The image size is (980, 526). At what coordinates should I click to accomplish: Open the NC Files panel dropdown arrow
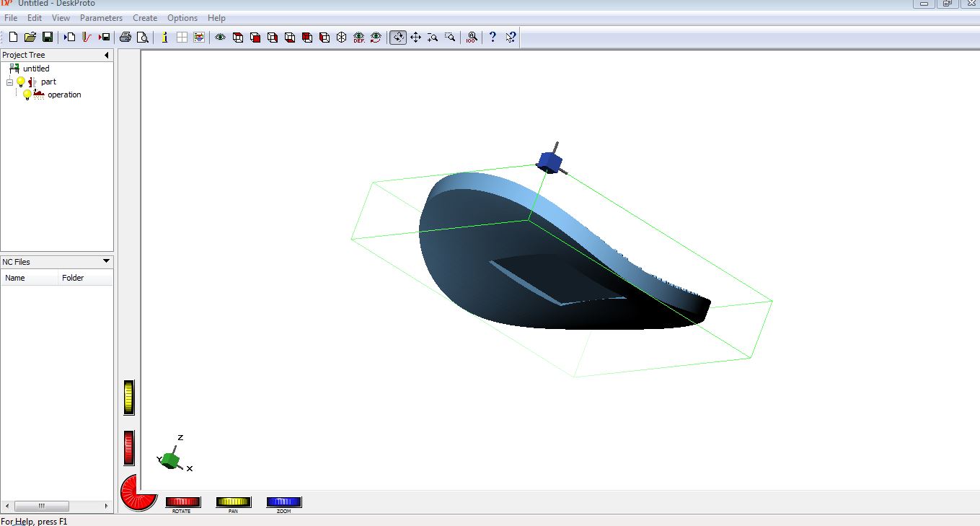click(106, 261)
